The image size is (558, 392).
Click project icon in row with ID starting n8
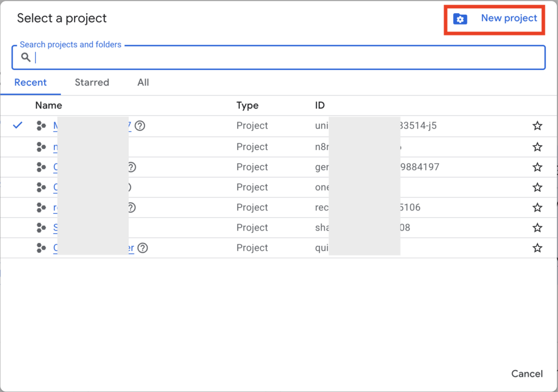[x=41, y=147]
